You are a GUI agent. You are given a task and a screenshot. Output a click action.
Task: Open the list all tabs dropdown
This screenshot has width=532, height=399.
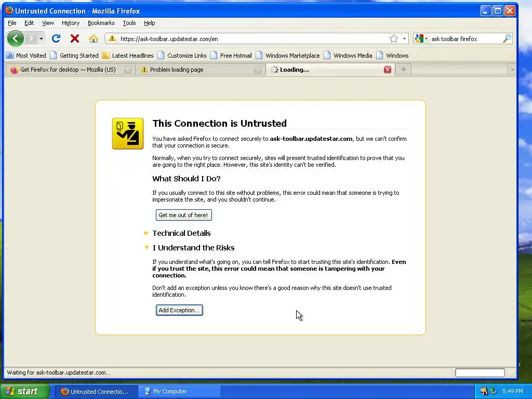click(x=512, y=70)
